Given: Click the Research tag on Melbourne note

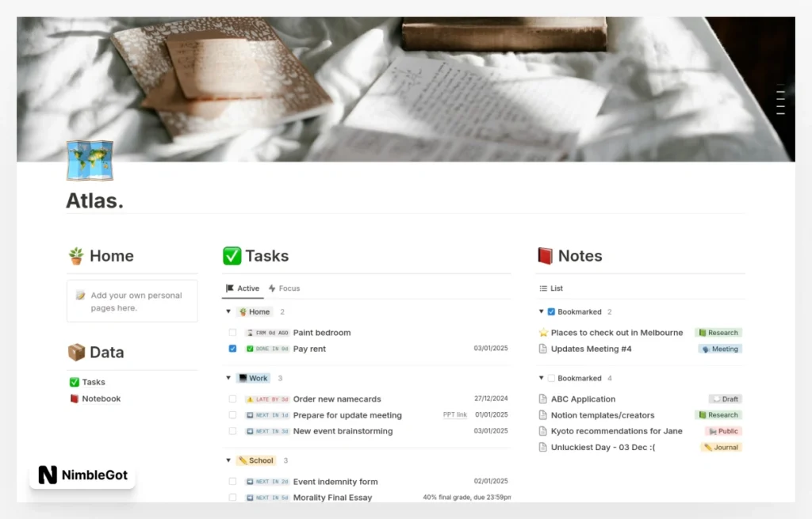Looking at the screenshot, I should (x=718, y=333).
